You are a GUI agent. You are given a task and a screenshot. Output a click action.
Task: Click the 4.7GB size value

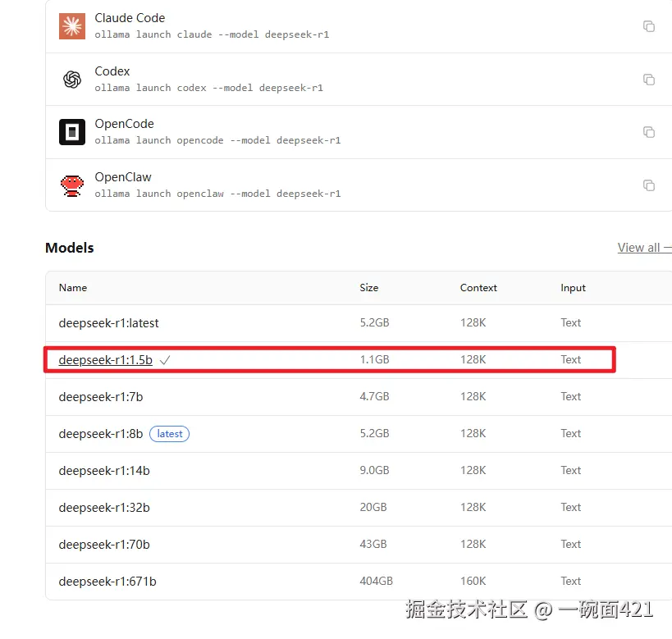[375, 396]
